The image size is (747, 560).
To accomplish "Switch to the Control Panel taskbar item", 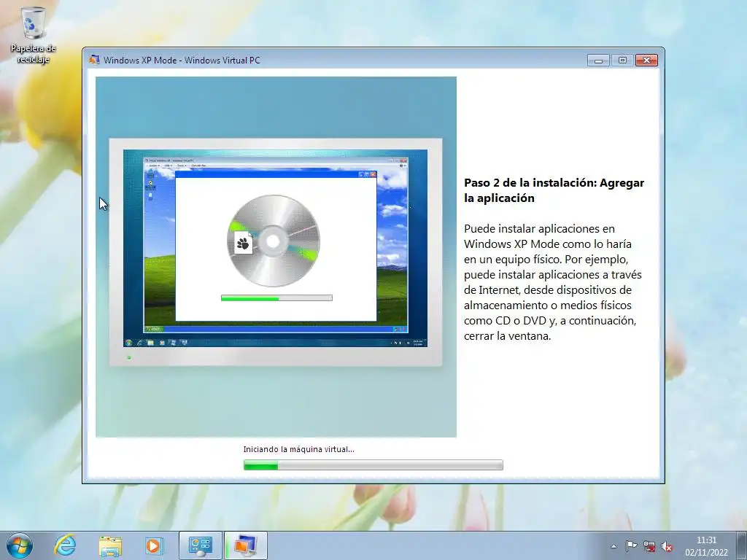I will pyautogui.click(x=200, y=545).
